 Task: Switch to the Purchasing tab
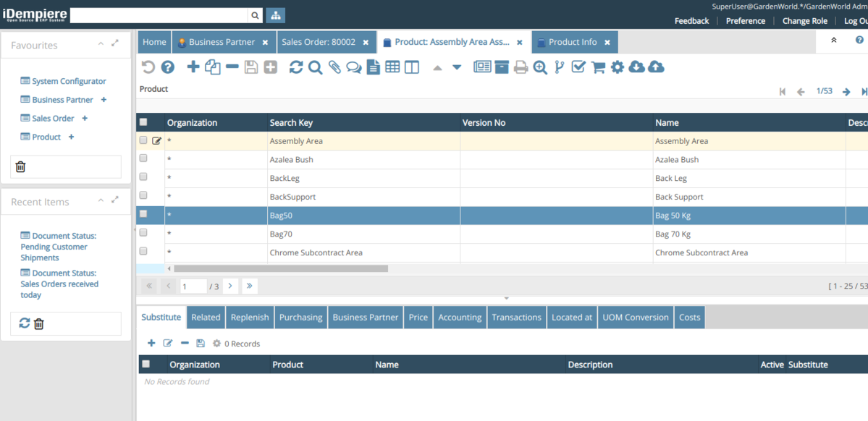click(300, 318)
